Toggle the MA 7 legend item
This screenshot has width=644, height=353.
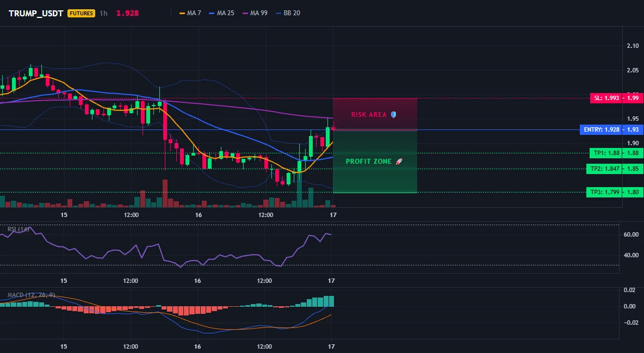(x=190, y=13)
